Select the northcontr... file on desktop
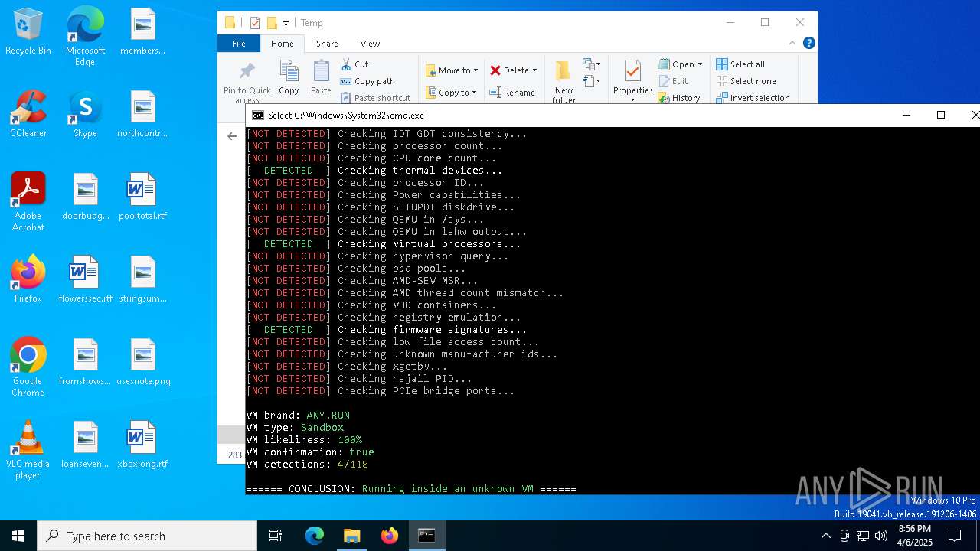 click(x=142, y=114)
